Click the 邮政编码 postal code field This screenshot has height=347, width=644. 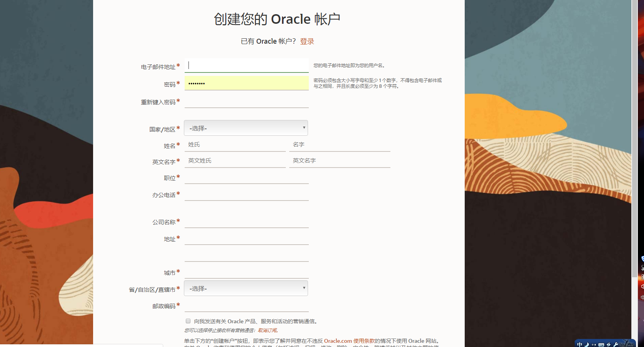point(246,305)
